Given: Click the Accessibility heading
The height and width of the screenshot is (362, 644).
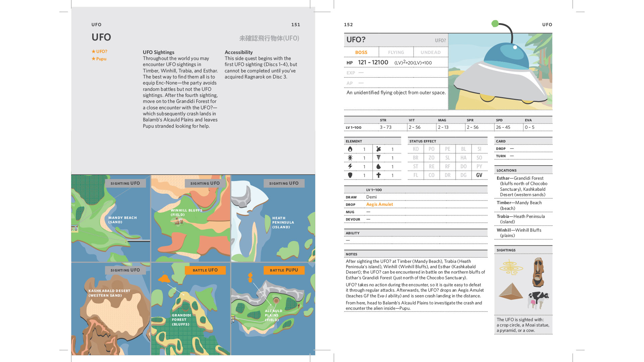Looking at the screenshot, I should click(x=238, y=52).
